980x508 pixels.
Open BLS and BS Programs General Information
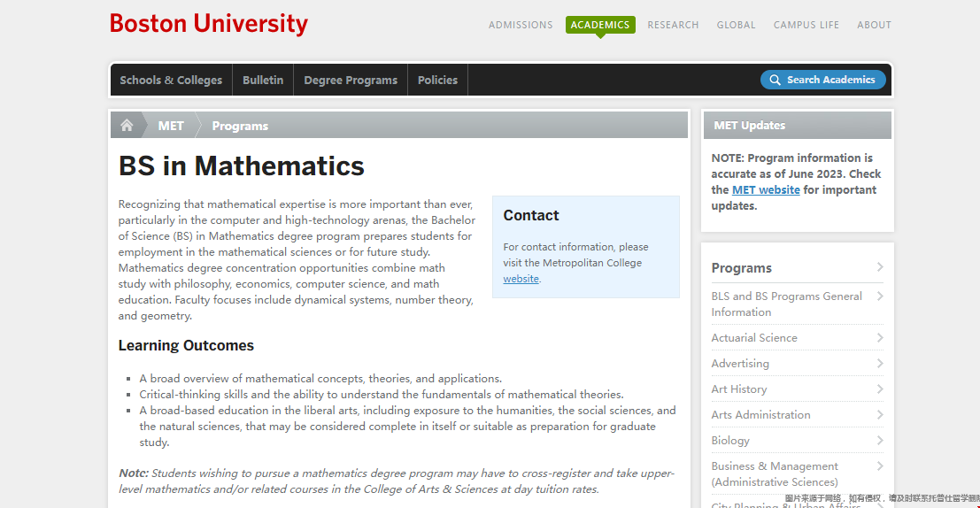click(x=786, y=304)
